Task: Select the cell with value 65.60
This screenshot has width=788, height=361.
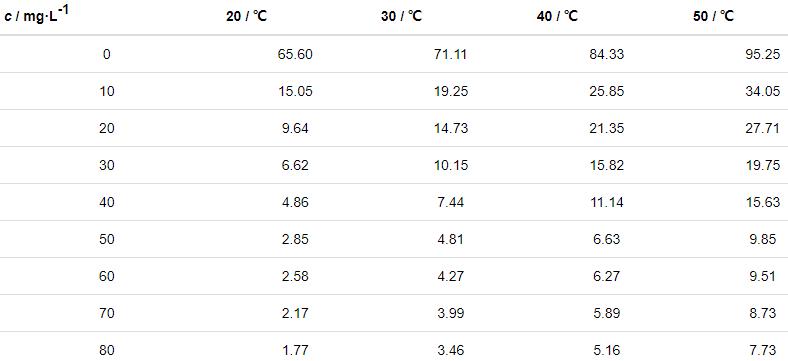Action: point(295,54)
